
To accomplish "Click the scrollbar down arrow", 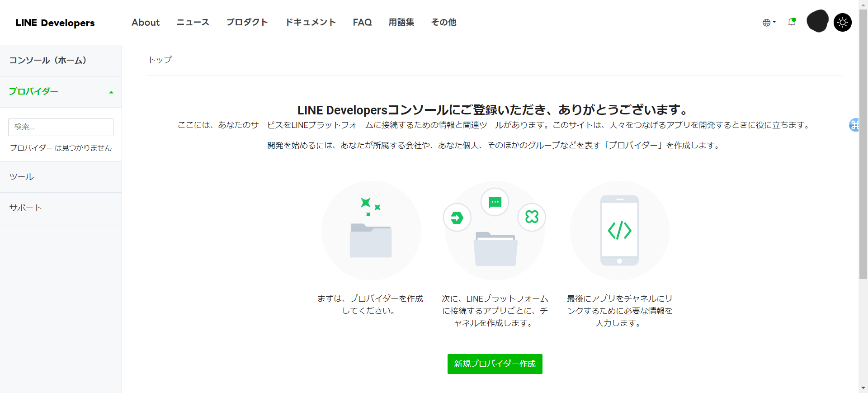I will click(863, 388).
